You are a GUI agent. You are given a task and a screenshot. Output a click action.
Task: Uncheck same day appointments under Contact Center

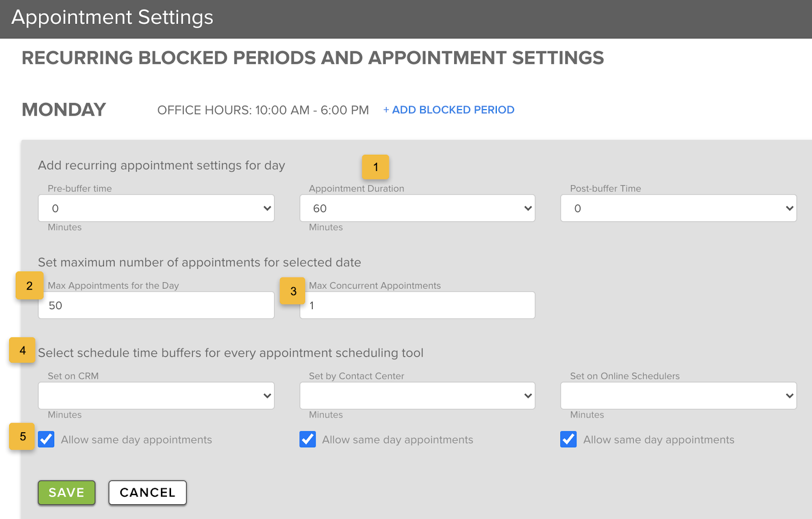coord(308,439)
